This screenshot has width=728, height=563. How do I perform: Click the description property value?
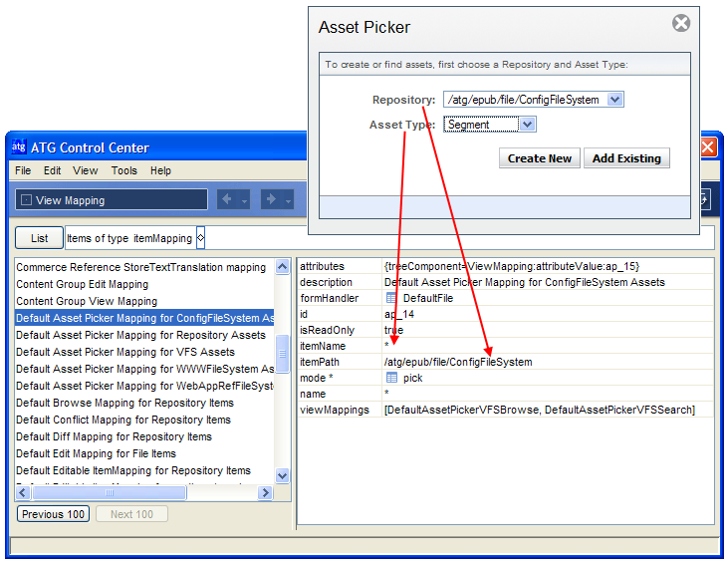point(525,282)
